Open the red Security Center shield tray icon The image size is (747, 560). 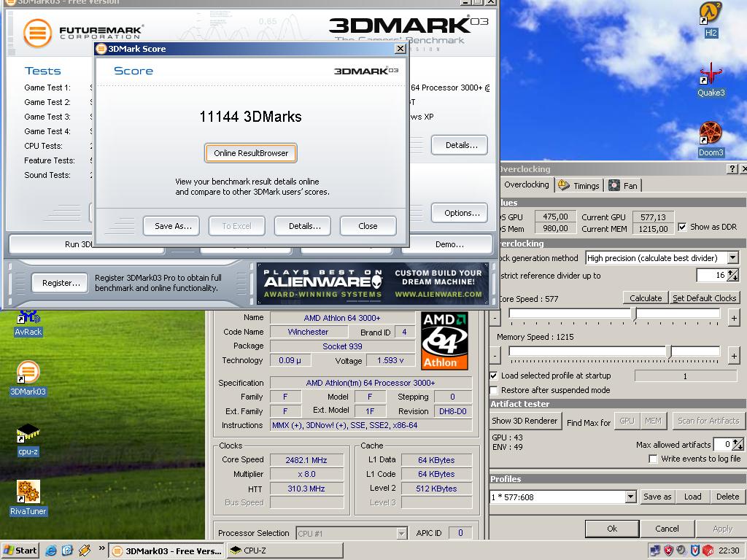[x=668, y=551]
